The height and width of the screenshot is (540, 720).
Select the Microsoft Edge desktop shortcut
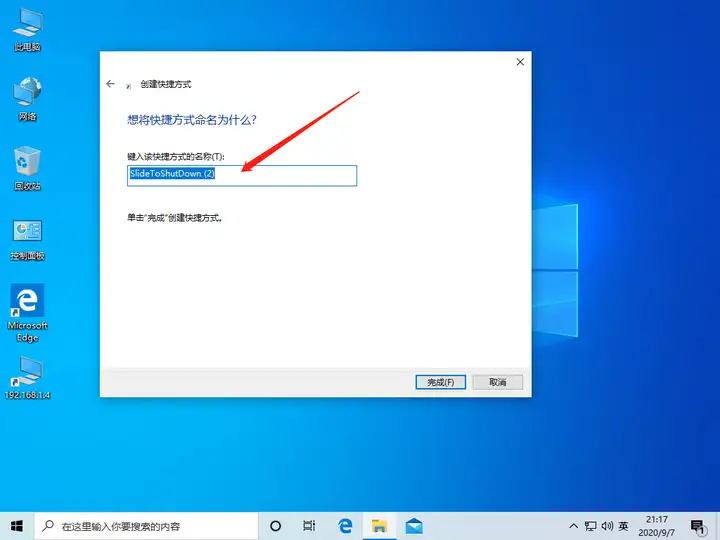(x=28, y=313)
